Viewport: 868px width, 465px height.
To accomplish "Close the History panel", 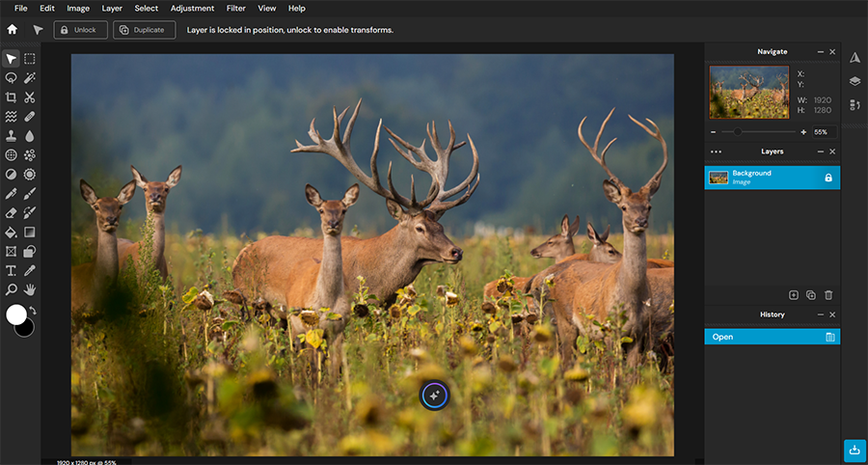I will click(832, 315).
